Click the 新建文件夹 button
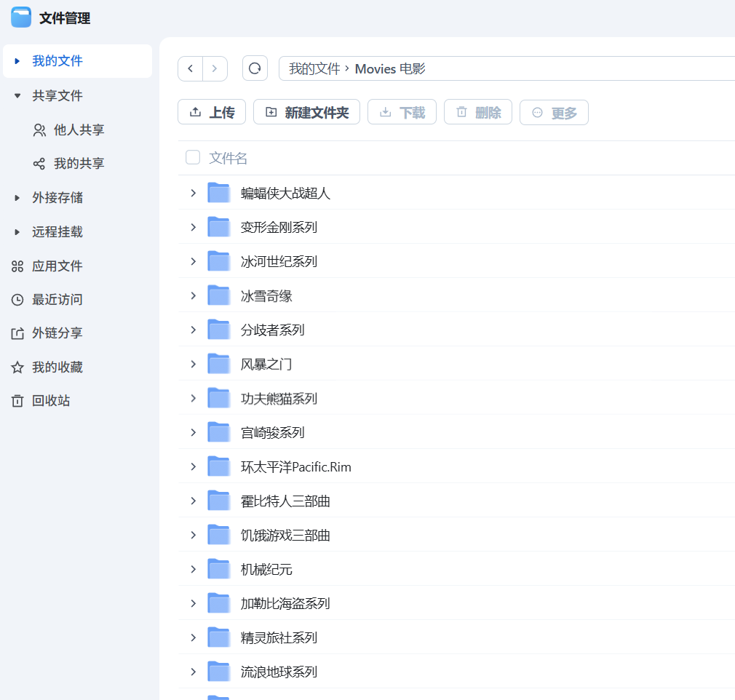The width and height of the screenshot is (735, 700). point(306,112)
